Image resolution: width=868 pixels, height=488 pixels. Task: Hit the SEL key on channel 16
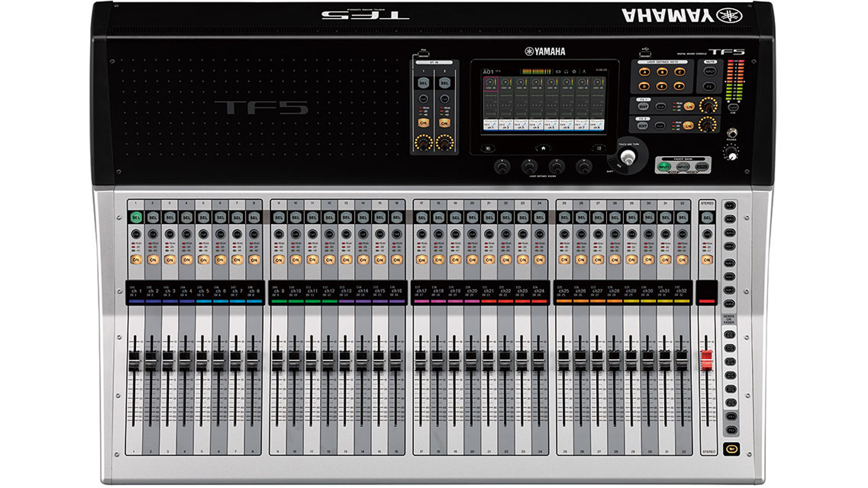pyautogui.click(x=397, y=217)
